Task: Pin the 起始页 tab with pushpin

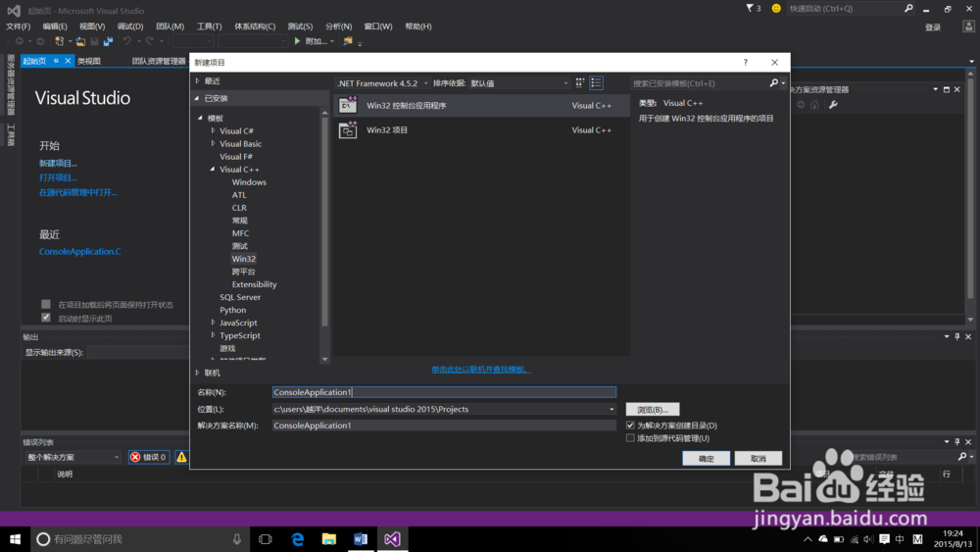Action: (x=56, y=61)
